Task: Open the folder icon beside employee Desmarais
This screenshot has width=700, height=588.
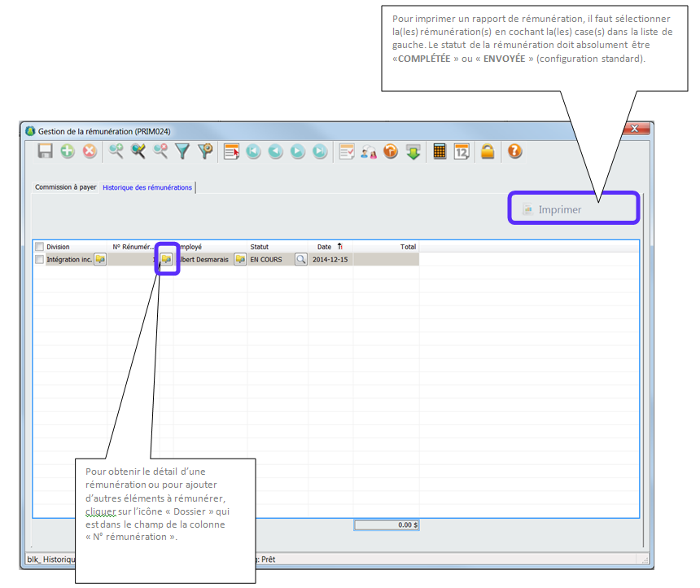Action: click(240, 260)
